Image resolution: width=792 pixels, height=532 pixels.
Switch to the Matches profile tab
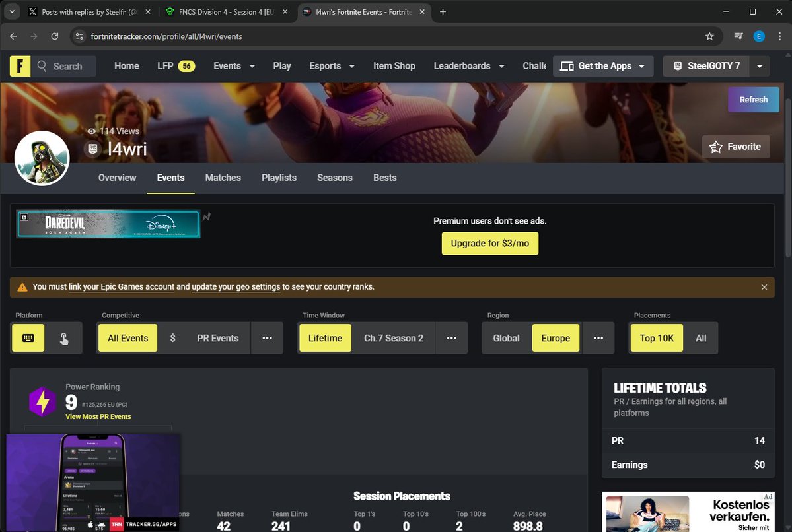(x=223, y=178)
